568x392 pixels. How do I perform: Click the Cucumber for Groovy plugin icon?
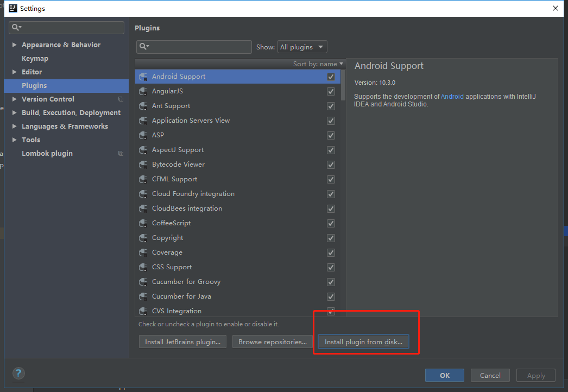tap(143, 282)
